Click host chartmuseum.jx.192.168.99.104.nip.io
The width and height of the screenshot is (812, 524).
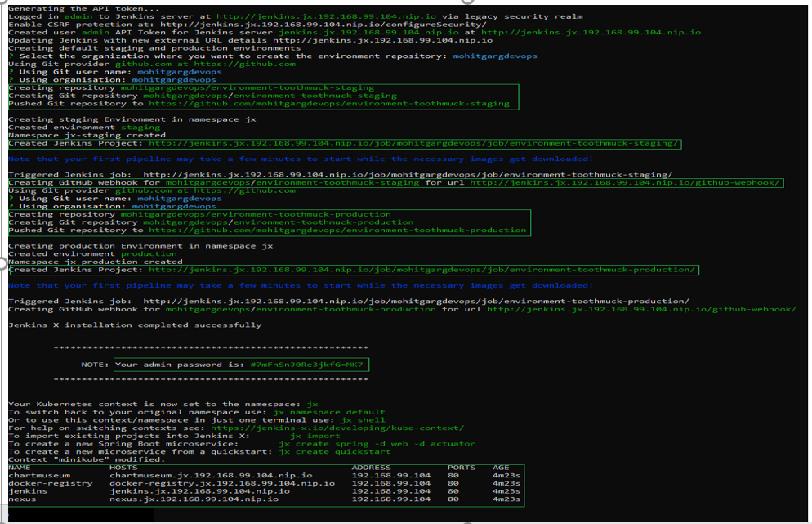click(x=211, y=475)
